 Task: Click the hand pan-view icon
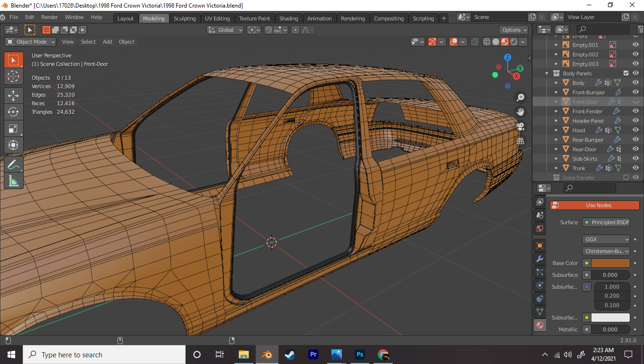point(520,112)
